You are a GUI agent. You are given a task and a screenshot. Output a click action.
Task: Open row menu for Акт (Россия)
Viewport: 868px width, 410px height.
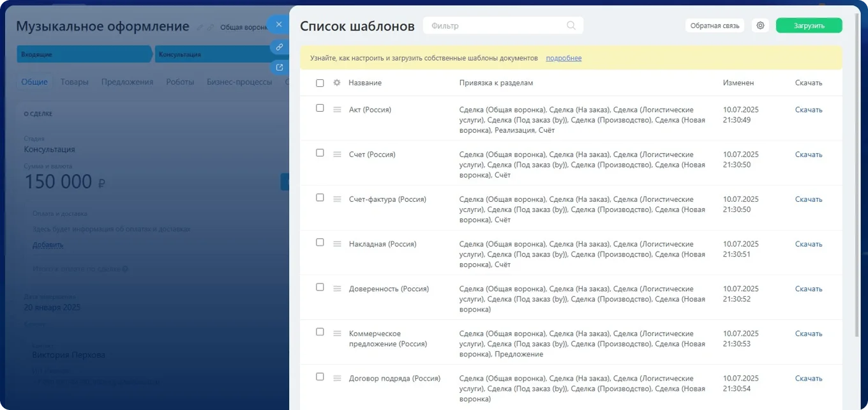337,110
